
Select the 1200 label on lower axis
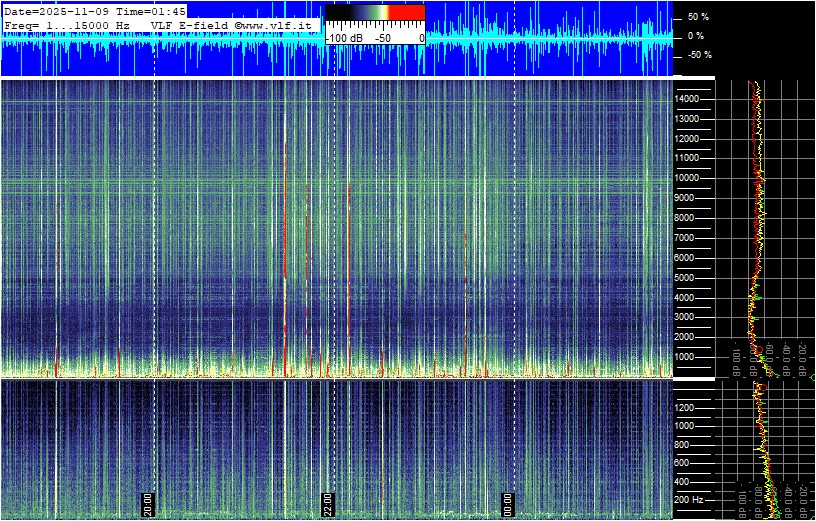click(688, 407)
